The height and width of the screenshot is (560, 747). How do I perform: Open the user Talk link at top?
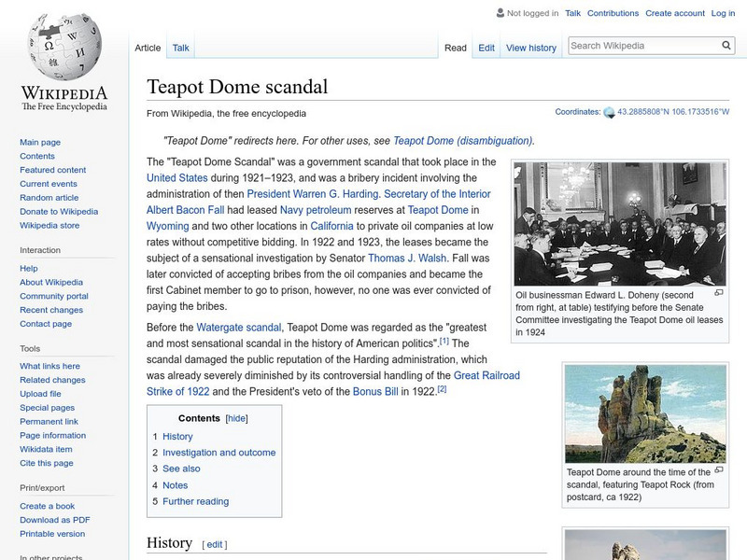pyautogui.click(x=572, y=13)
